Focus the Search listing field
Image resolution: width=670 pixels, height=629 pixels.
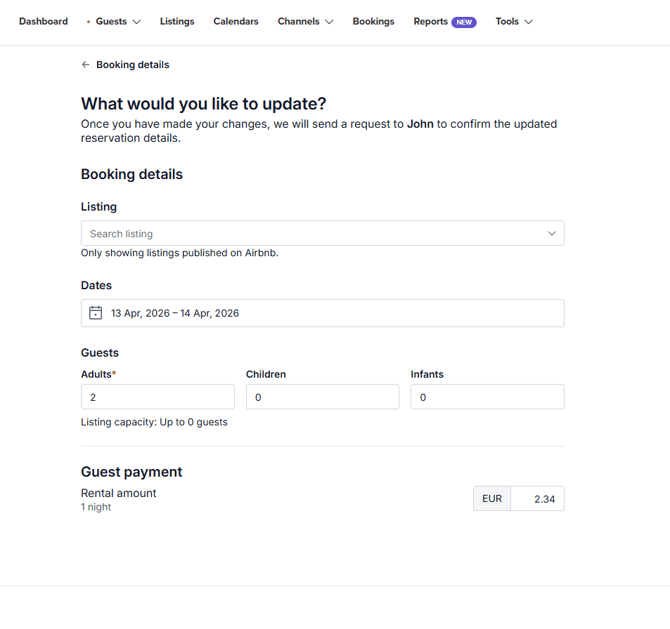click(x=310, y=234)
